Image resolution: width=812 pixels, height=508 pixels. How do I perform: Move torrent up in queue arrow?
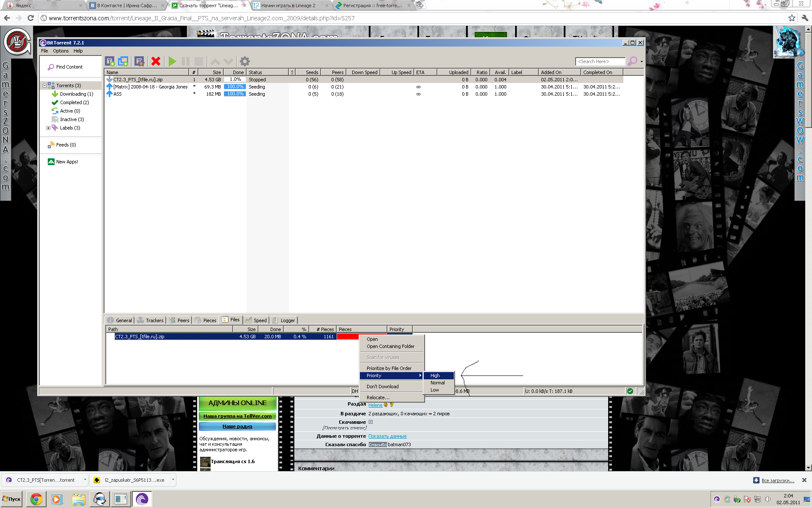coord(215,61)
